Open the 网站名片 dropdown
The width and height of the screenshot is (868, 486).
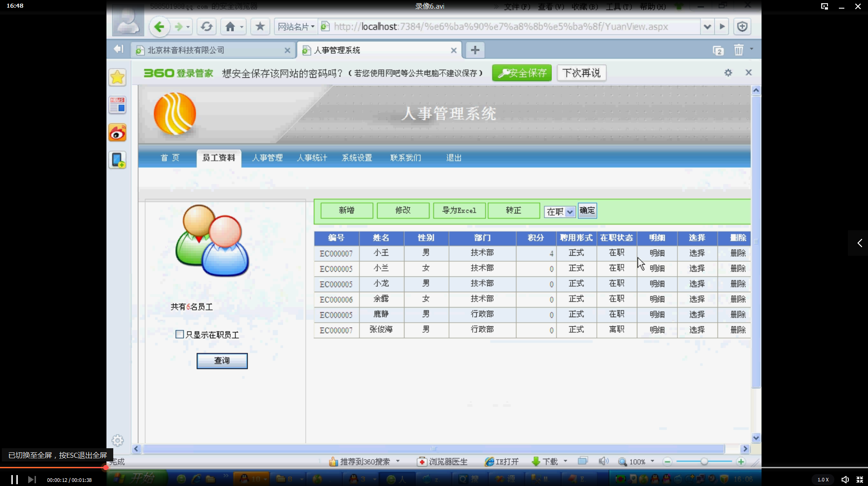(296, 27)
